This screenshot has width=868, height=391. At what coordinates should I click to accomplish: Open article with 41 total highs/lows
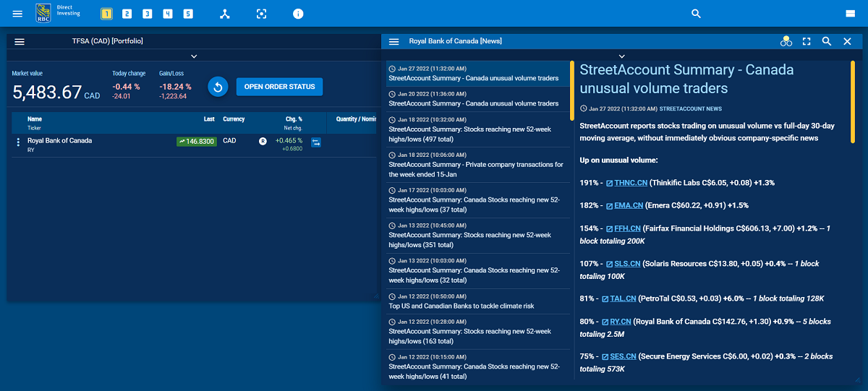[477, 366]
